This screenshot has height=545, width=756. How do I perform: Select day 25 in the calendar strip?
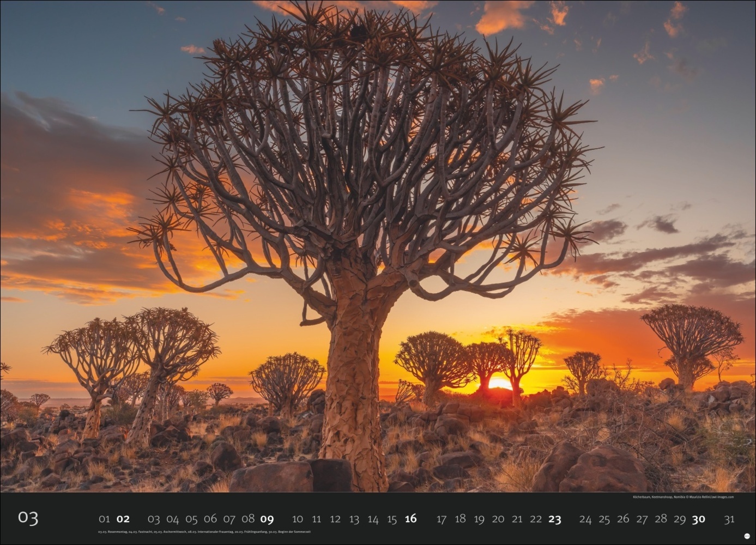pos(604,519)
